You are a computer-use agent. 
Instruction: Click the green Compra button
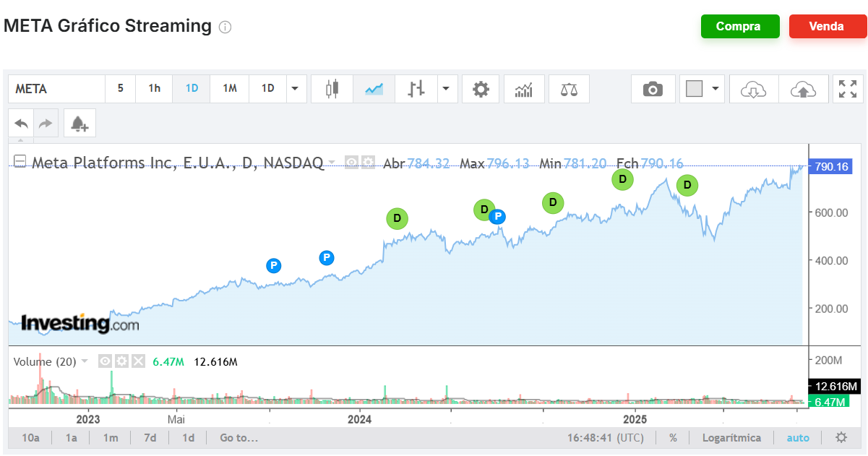(740, 27)
